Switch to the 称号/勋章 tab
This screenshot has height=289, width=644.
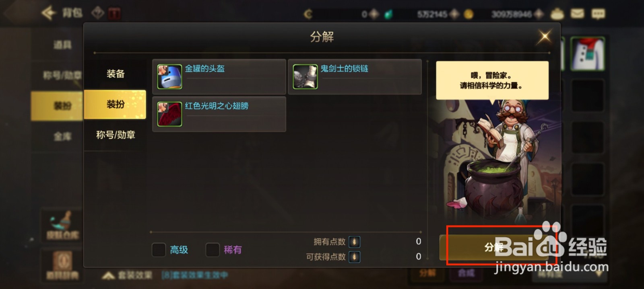tap(115, 135)
